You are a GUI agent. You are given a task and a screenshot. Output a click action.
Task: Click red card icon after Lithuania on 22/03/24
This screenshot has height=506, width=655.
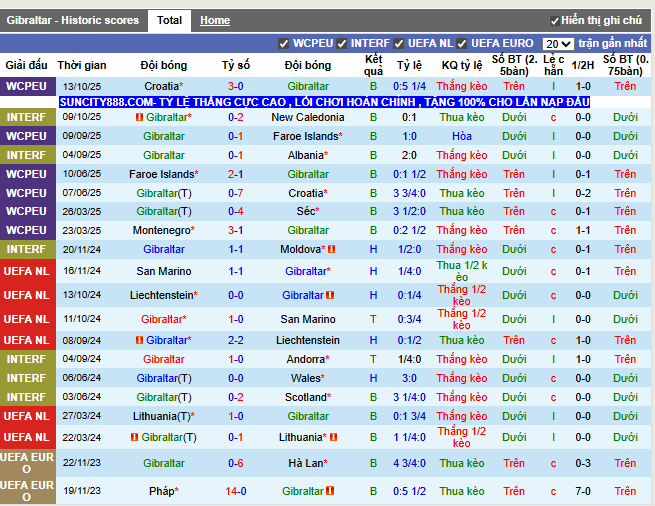pos(333,437)
